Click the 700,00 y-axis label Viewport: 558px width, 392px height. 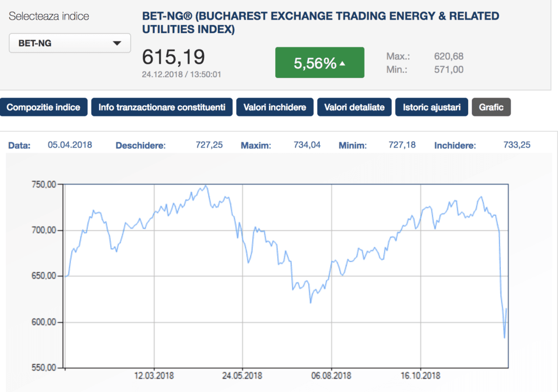point(44,230)
